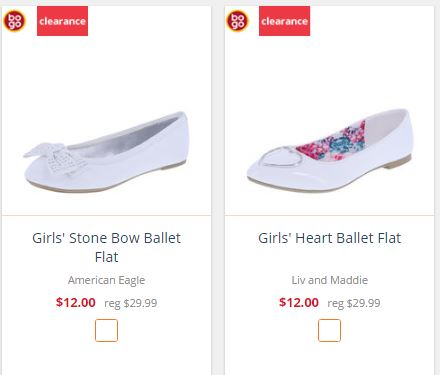Open the Girls' Stone Bow Ballet Flat title link
Screen dimensions: 440x375
(106, 247)
